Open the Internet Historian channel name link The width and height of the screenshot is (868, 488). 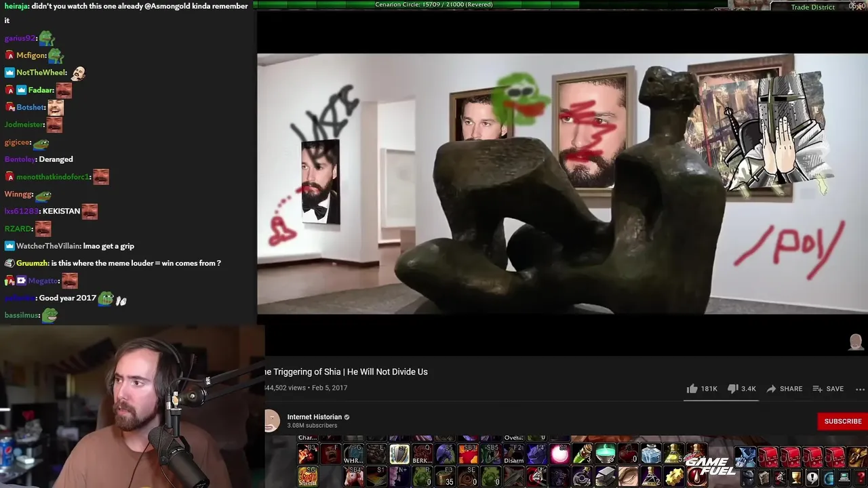pyautogui.click(x=314, y=417)
